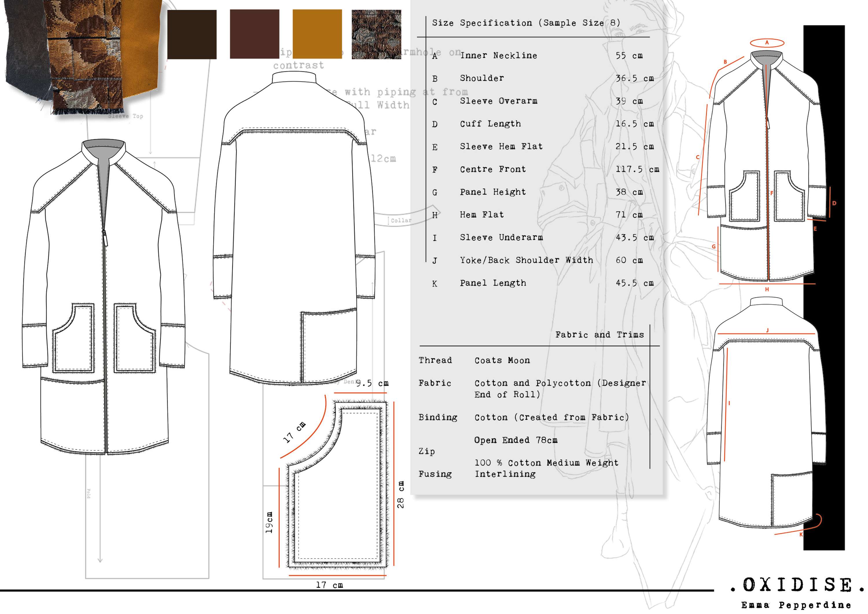Image resolution: width=868 pixels, height=614 pixels.
Task: Click the 'Sleeve Underarm' label
Action: [501, 238]
